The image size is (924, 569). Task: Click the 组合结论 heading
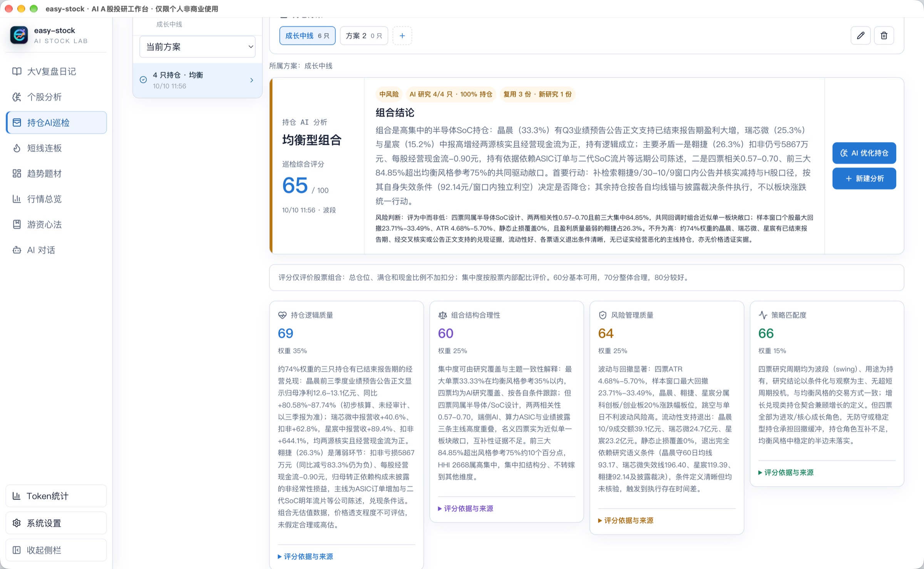click(x=395, y=113)
